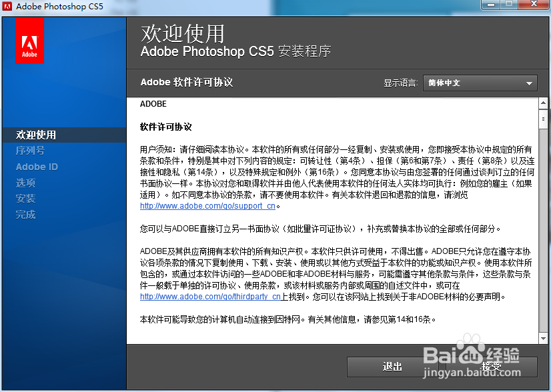Image resolution: width=551 pixels, height=392 pixels.
Task: Minimize the installer window
Action: (491, 5)
